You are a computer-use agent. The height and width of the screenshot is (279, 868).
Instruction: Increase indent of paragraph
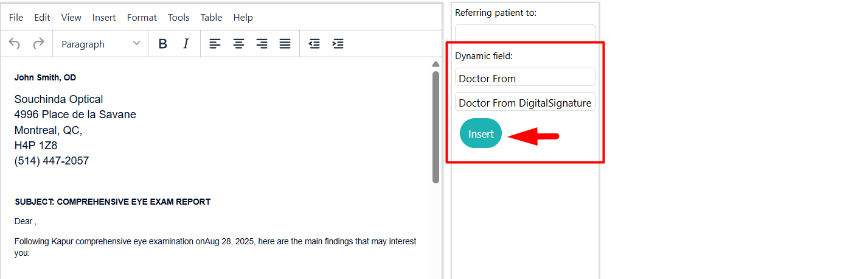338,44
